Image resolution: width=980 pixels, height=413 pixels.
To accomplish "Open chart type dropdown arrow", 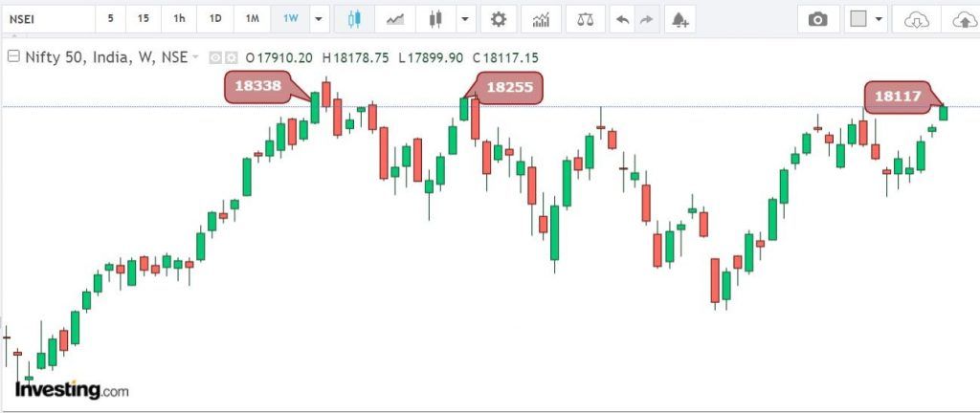I will (465, 19).
